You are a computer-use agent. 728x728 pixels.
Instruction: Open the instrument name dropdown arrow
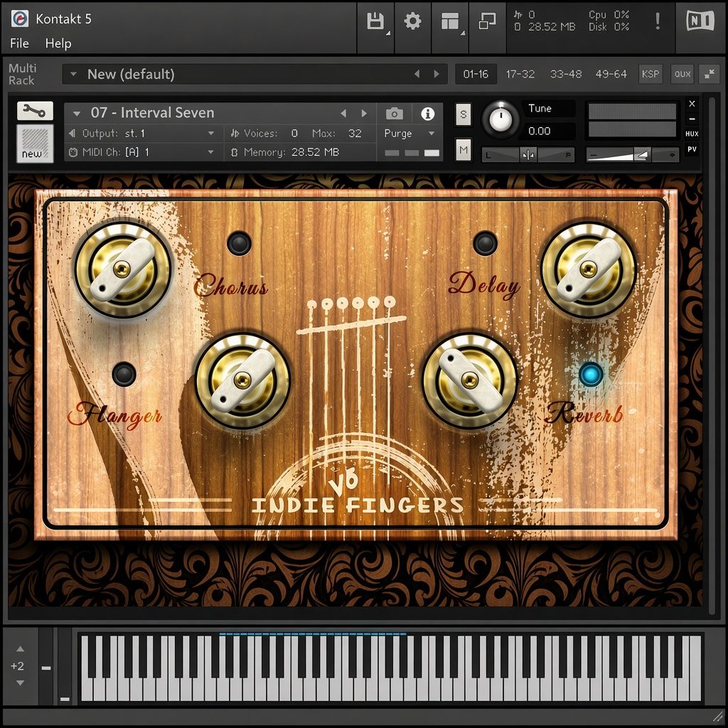(x=77, y=113)
